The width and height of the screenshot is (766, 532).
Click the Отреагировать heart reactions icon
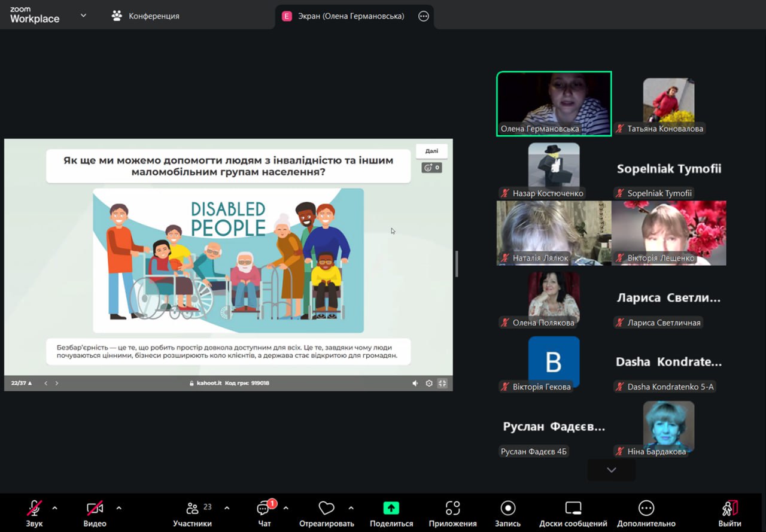[326, 509]
